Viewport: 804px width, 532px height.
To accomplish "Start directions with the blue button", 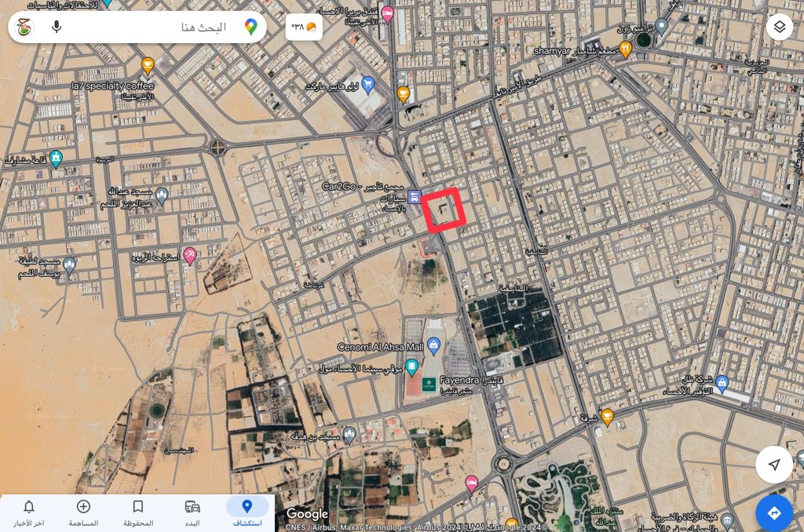I will click(773, 512).
